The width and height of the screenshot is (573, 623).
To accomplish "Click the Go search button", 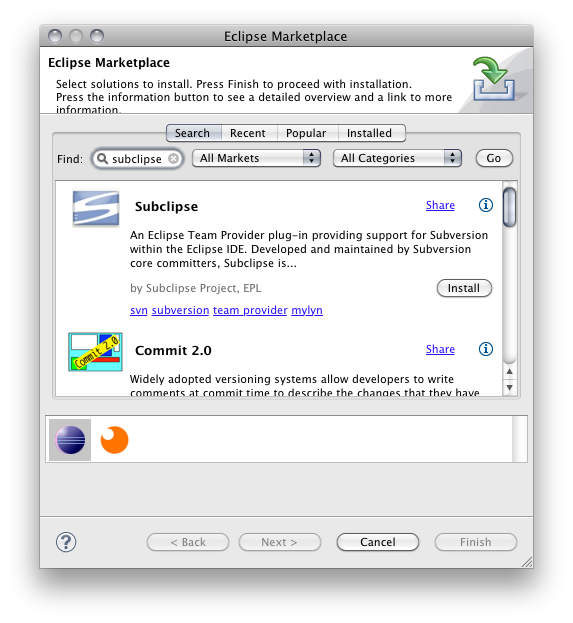I will tap(494, 158).
